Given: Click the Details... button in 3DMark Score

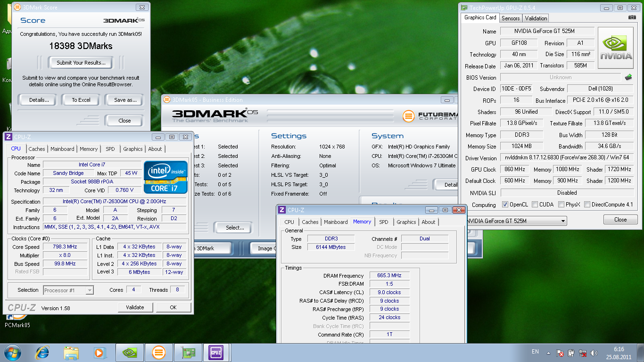Looking at the screenshot, I should coord(39,100).
